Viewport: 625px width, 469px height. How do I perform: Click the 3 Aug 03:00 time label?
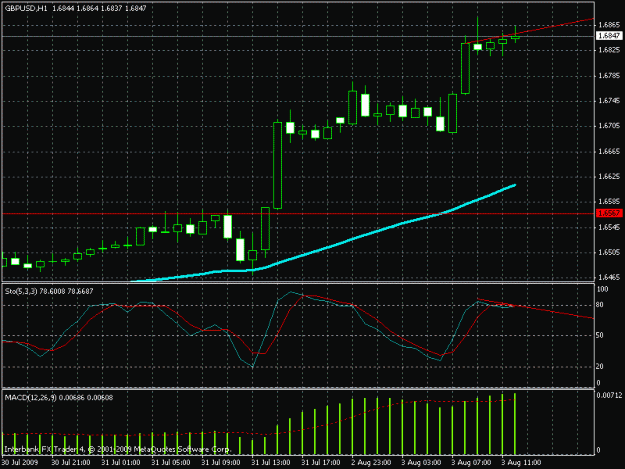[421, 462]
